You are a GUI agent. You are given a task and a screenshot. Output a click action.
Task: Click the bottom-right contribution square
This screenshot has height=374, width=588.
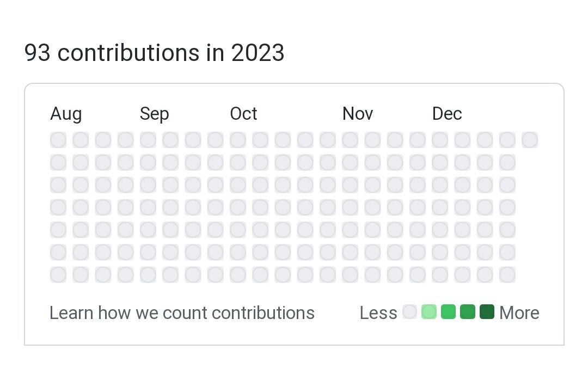[x=507, y=274]
